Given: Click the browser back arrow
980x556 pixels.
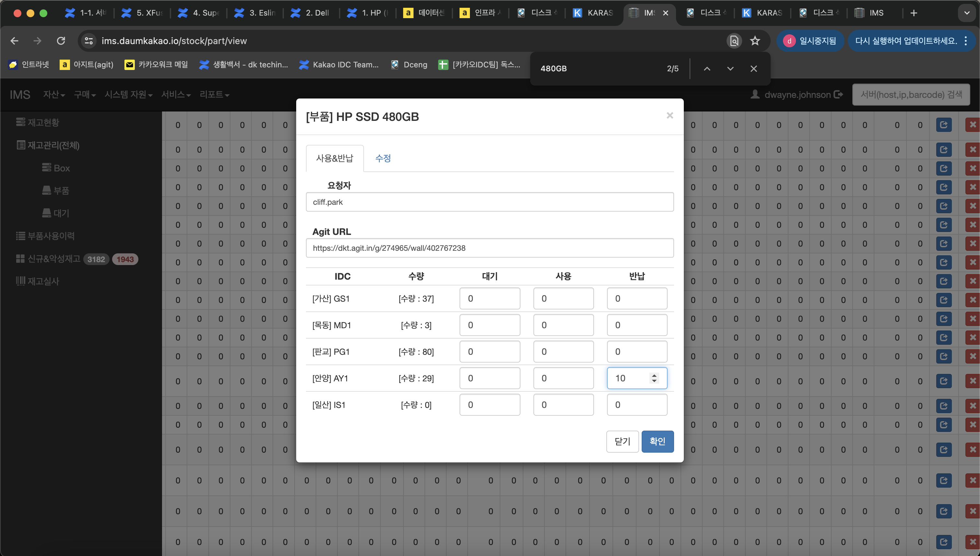Looking at the screenshot, I should [x=15, y=41].
